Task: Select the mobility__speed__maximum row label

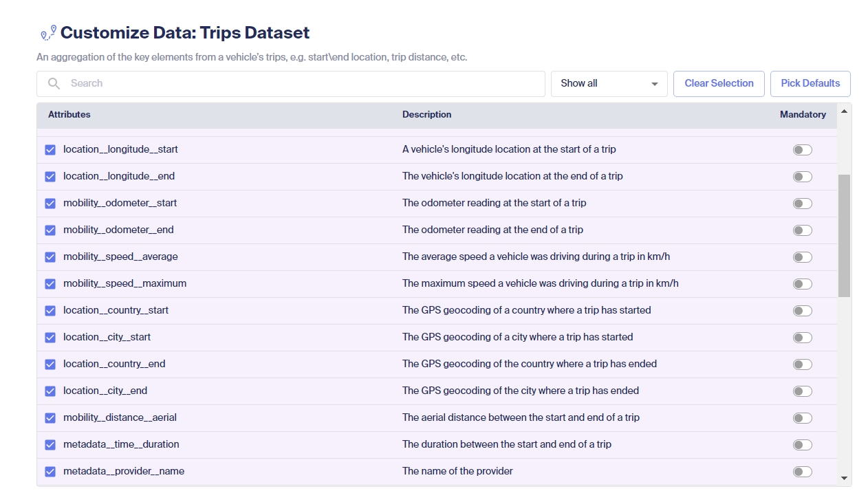Action: (124, 284)
